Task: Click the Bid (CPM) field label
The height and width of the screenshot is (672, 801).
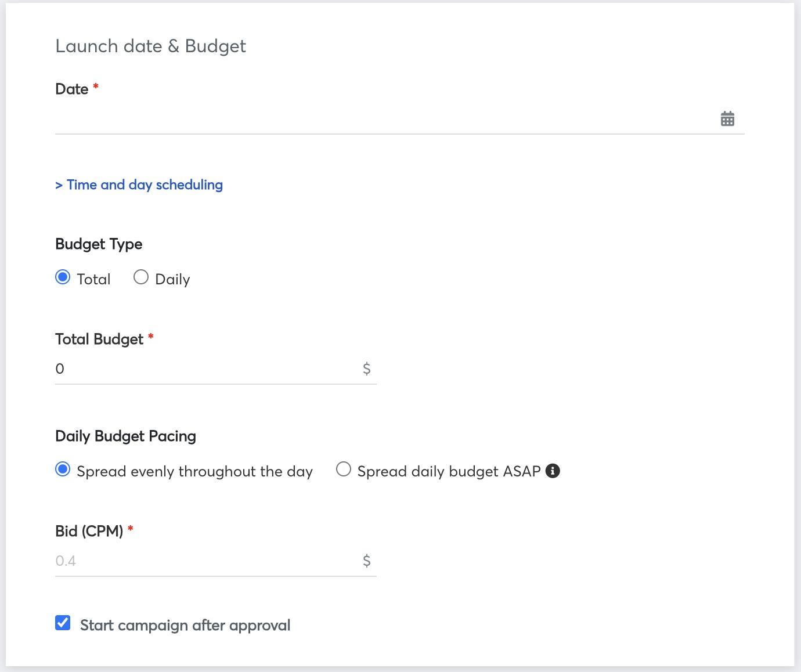Action: pos(89,531)
